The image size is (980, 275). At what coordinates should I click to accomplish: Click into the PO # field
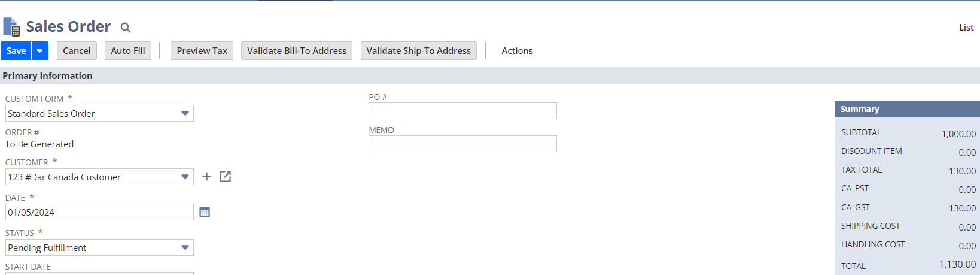click(462, 111)
